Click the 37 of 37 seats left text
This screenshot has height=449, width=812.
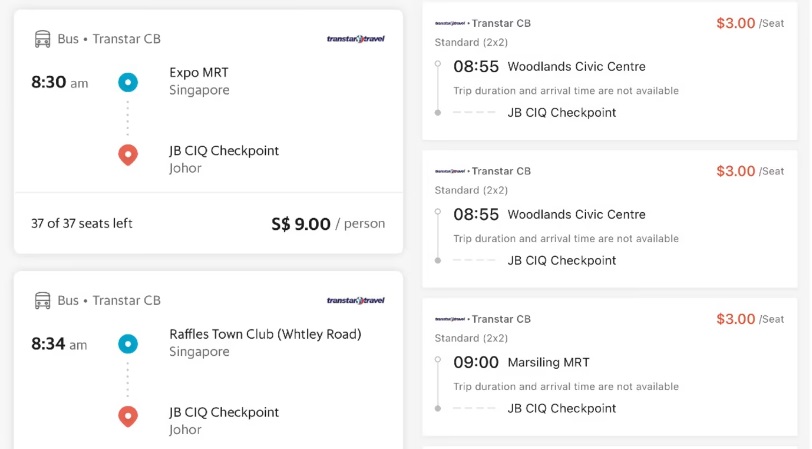click(x=82, y=224)
